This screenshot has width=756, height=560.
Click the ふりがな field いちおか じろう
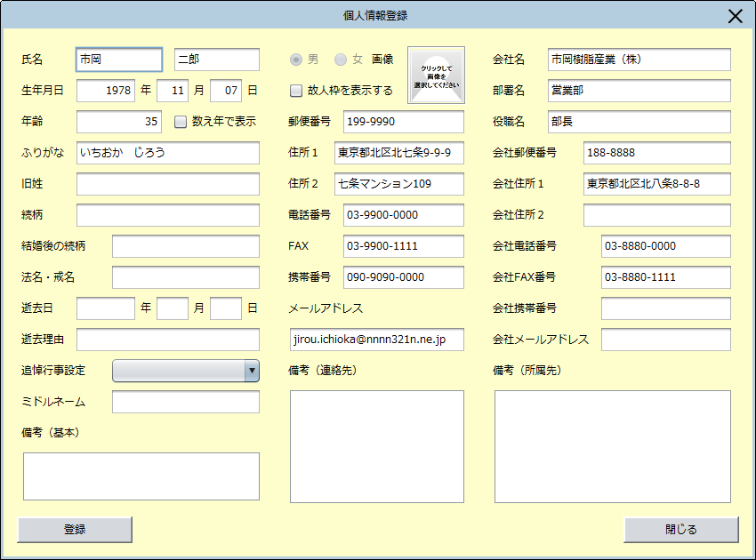pos(168,153)
